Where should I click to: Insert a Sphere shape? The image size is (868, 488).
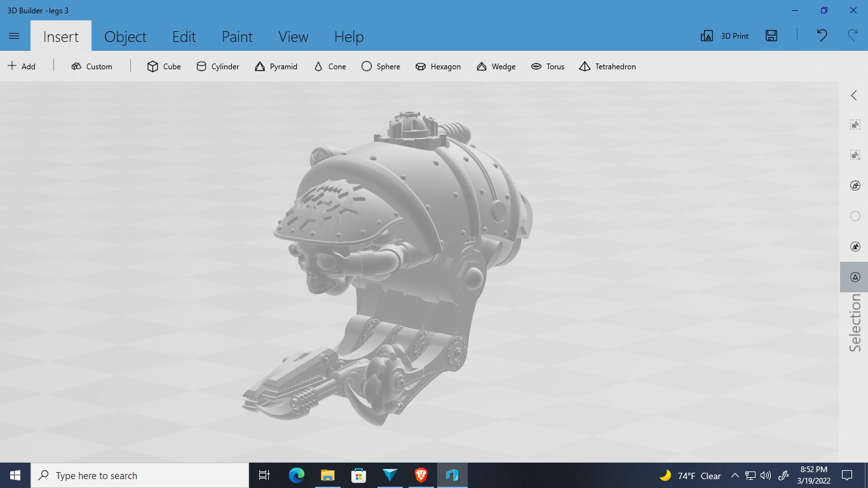381,66
